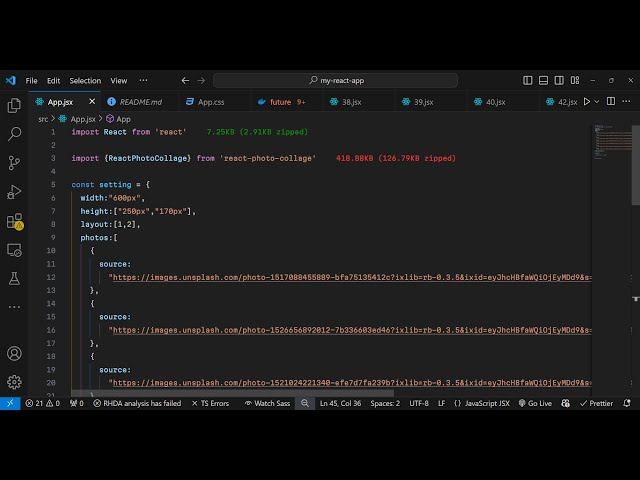Open the Search view in activity bar
Viewport: 640px width, 480px height.
14,133
